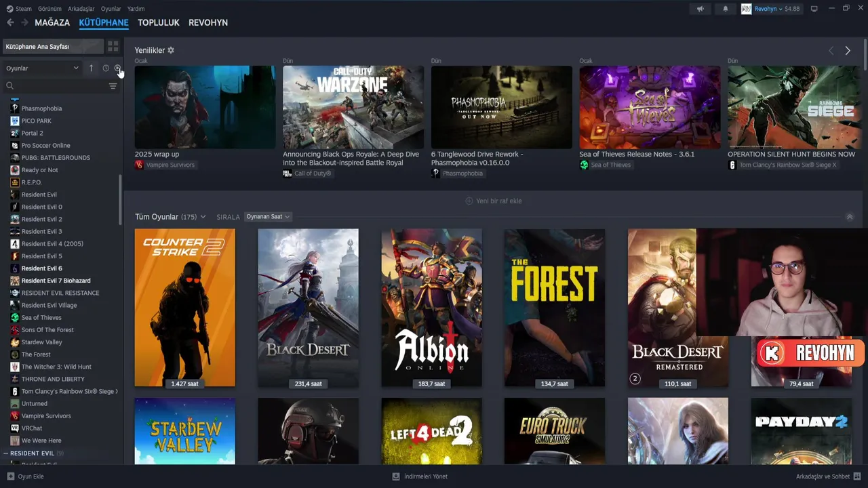The width and height of the screenshot is (868, 488).
Task: Click Sea of Thieves source icon
Action: [584, 165]
